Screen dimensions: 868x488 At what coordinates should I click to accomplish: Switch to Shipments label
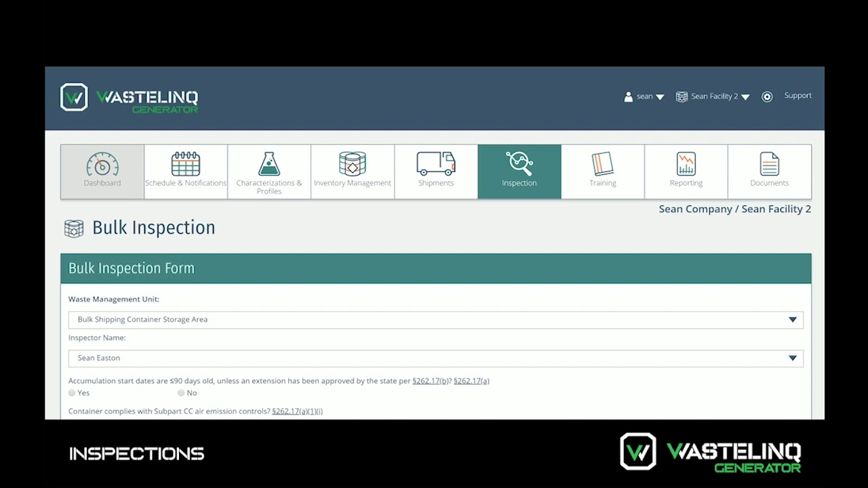pos(436,183)
